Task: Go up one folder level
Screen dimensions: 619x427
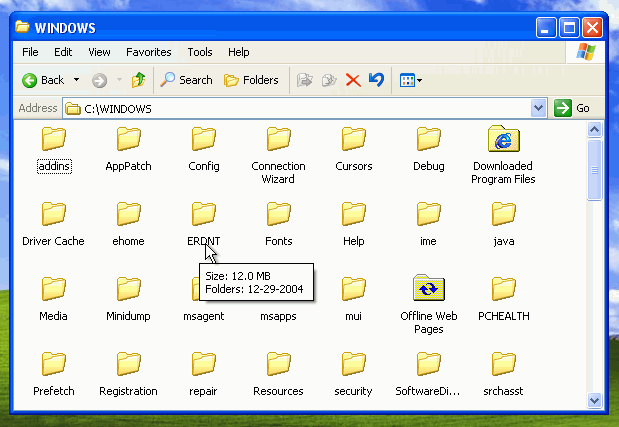Action: [x=139, y=80]
